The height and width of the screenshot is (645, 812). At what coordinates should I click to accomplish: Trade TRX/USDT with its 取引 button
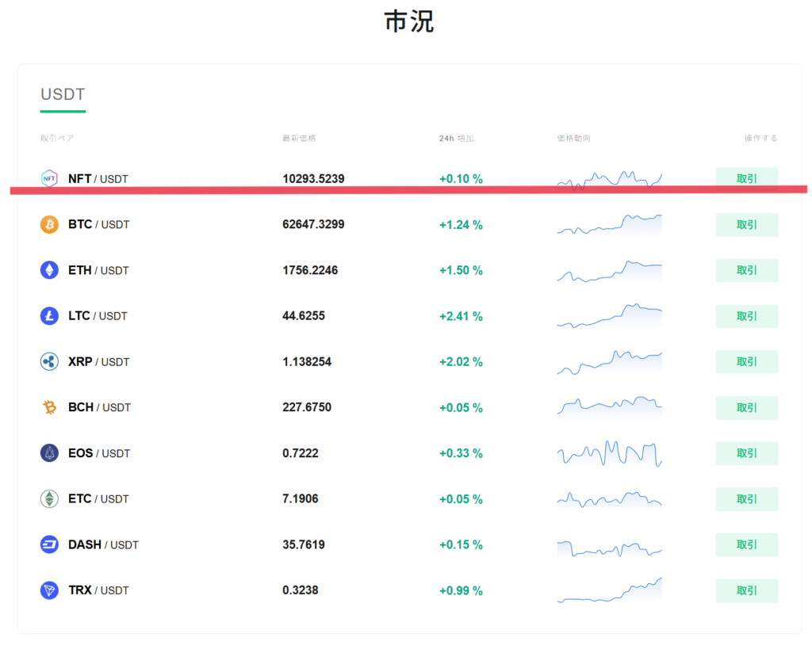(747, 590)
